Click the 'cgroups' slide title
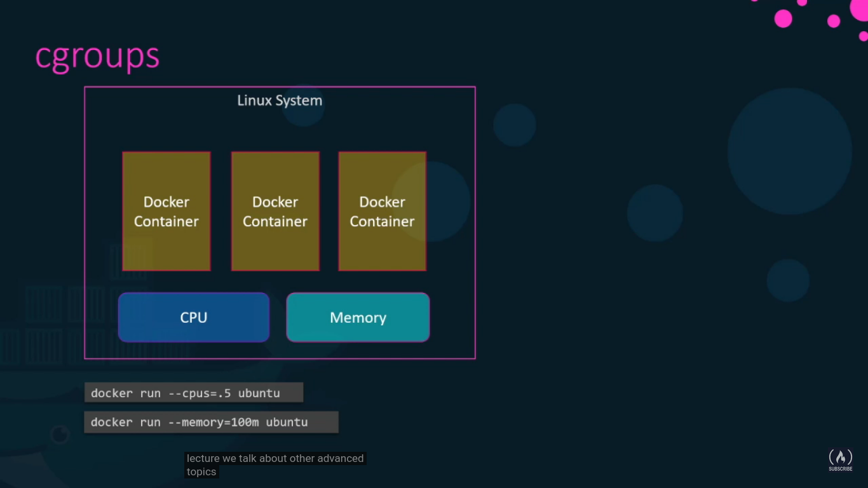Image resolution: width=868 pixels, height=488 pixels. coord(97,57)
